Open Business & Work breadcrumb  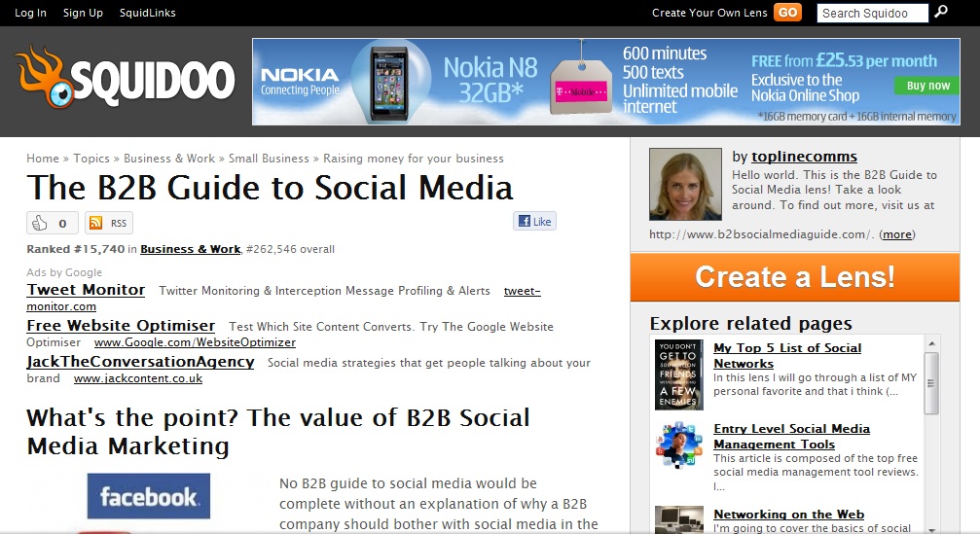click(169, 159)
